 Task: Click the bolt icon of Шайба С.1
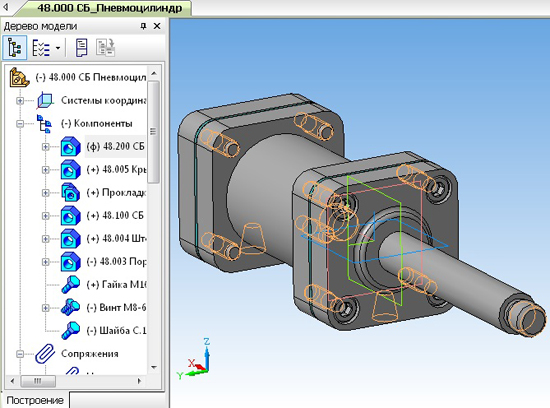pos(71,331)
